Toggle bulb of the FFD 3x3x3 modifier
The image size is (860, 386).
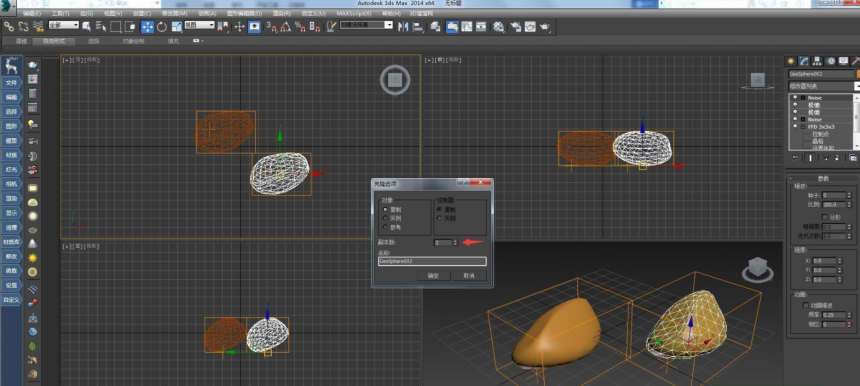point(795,126)
